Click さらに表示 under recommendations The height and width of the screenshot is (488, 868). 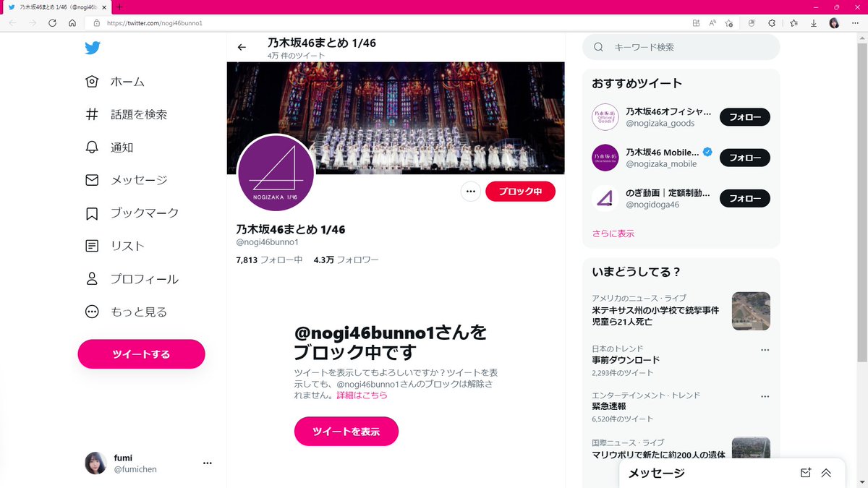613,234
